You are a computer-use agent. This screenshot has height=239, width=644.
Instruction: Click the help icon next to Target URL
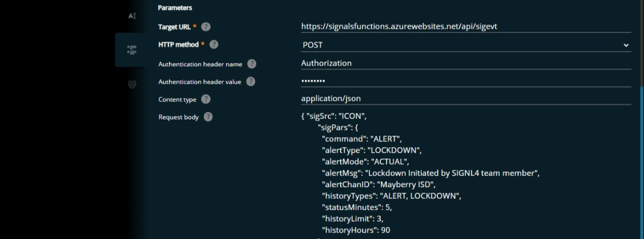206,27
